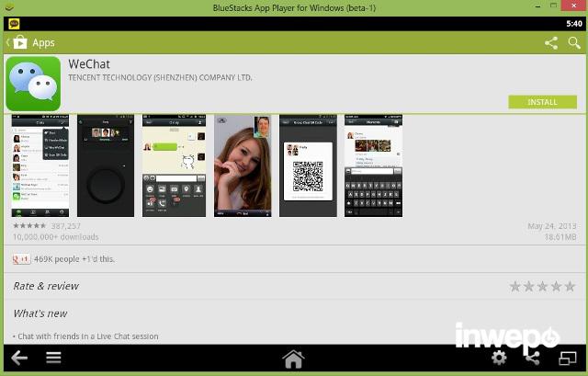Click the 10,000,000+ downloads text
Image resolution: width=588 pixels, height=376 pixels.
click(56, 237)
